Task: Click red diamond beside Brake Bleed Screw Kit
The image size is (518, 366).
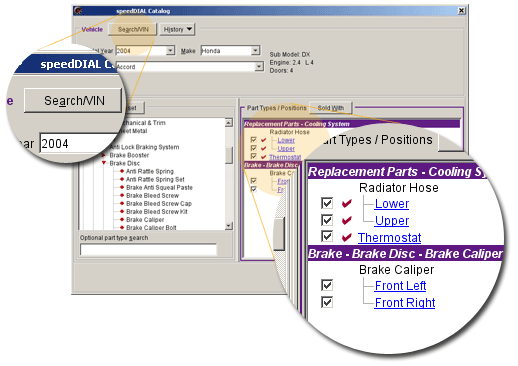Action: click(122, 211)
